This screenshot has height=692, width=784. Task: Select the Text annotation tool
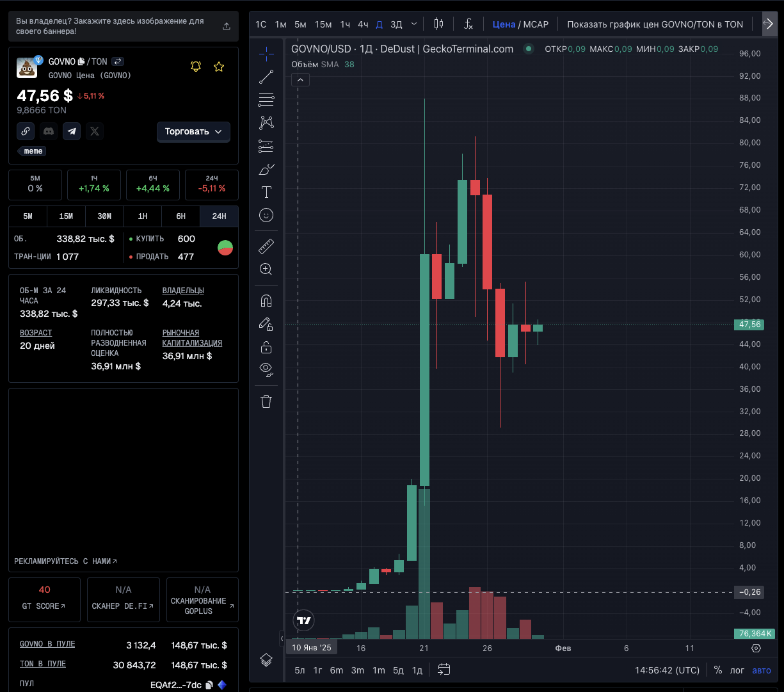point(266,192)
